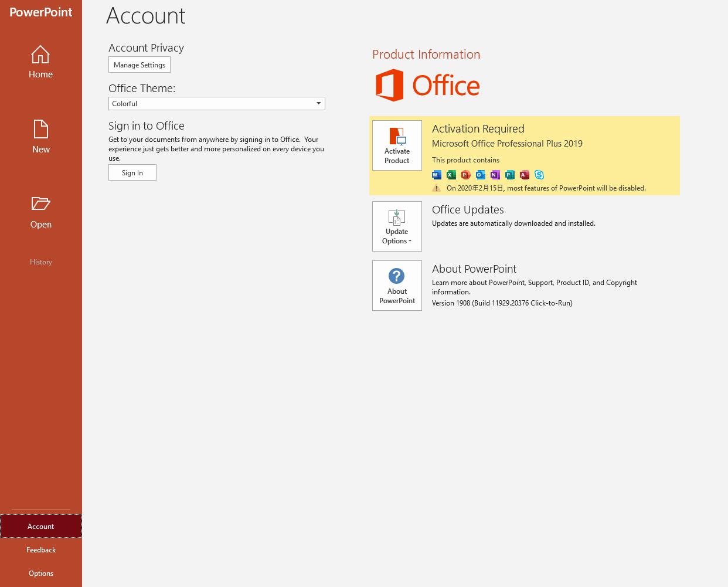Click the yellow warning triangle icon
The height and width of the screenshot is (587, 728).
point(437,188)
